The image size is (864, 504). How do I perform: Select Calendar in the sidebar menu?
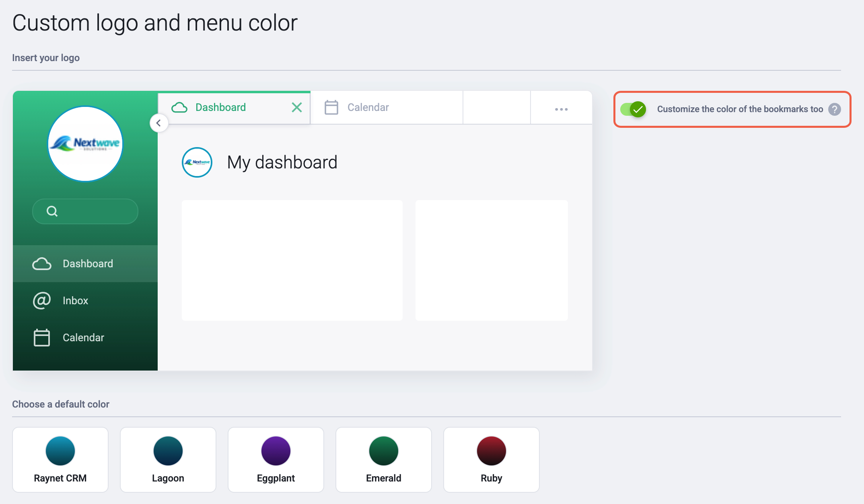pos(85,338)
